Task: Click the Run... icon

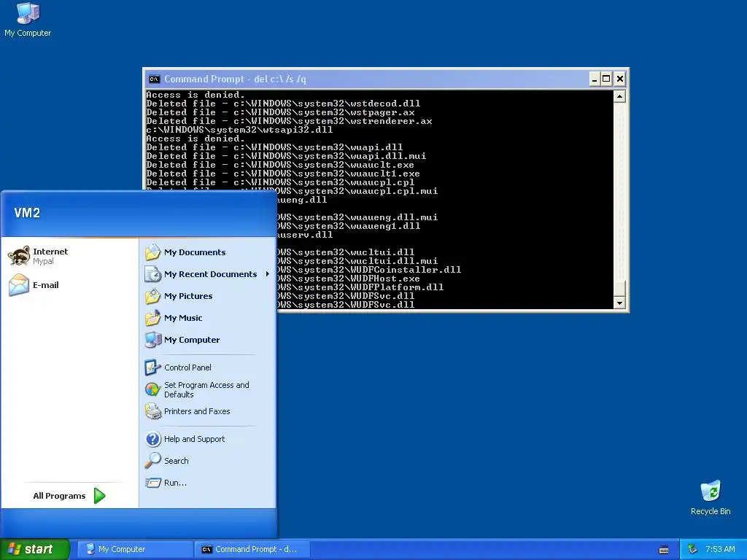Action: pos(153,483)
